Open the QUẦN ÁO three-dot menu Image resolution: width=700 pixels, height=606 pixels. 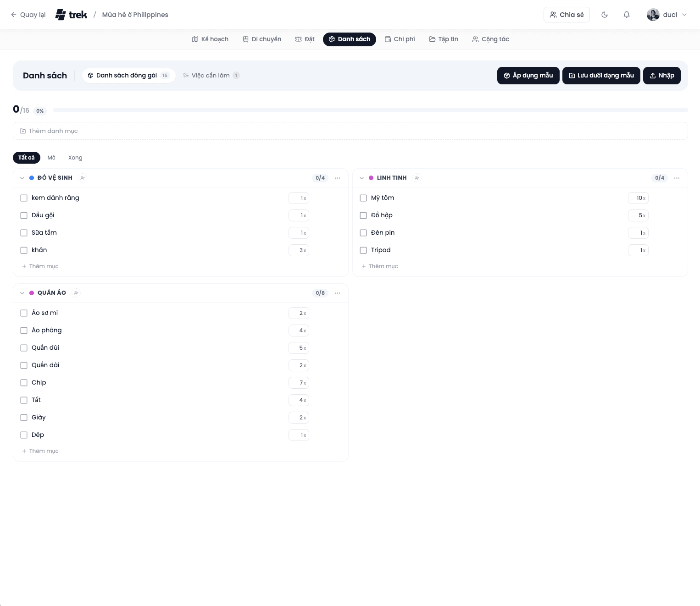coord(338,293)
